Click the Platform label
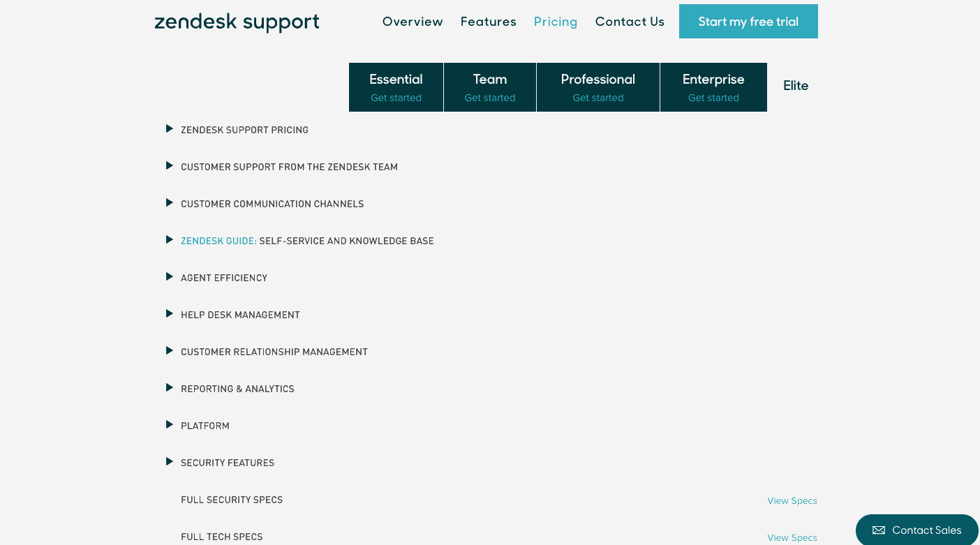Image resolution: width=980 pixels, height=545 pixels. [205, 426]
